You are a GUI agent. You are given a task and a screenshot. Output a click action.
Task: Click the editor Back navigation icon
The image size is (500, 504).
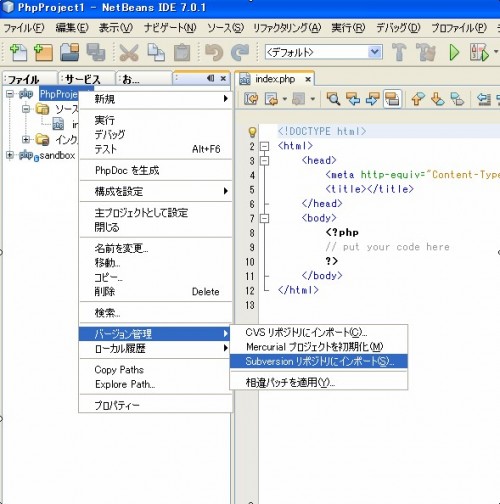click(271, 99)
